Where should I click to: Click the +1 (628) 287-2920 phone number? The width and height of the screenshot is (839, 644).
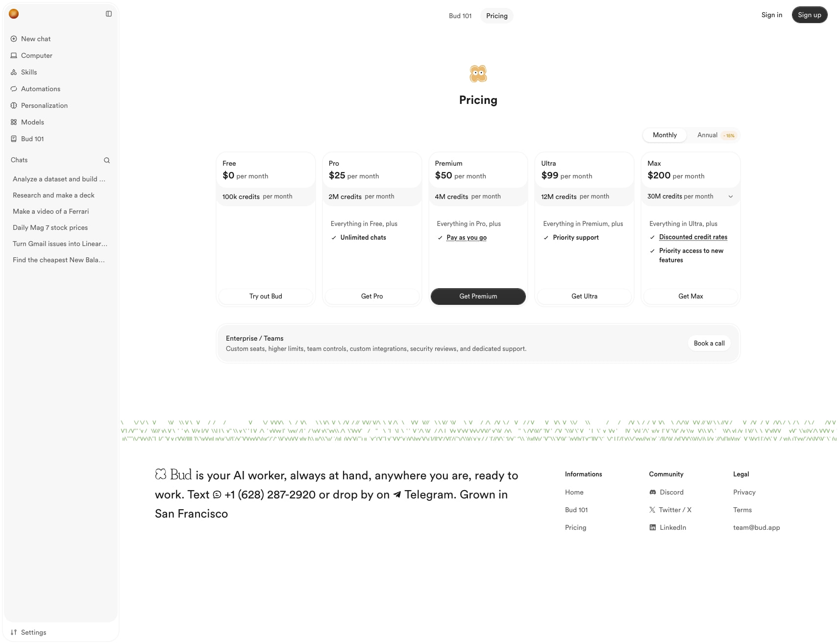(x=270, y=495)
